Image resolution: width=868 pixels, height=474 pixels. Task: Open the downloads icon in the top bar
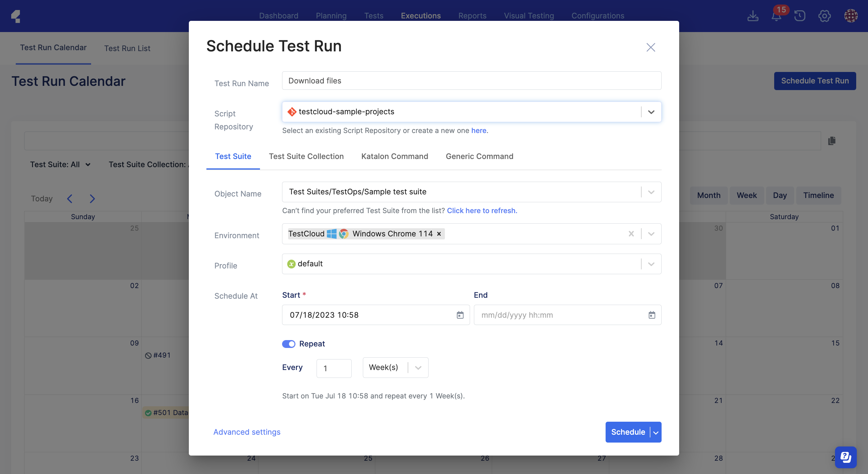click(753, 16)
